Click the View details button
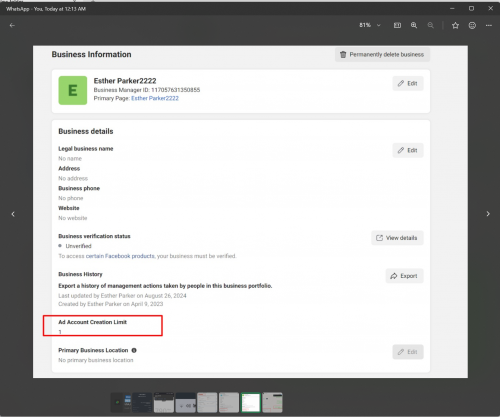500x417 pixels. [x=397, y=238]
